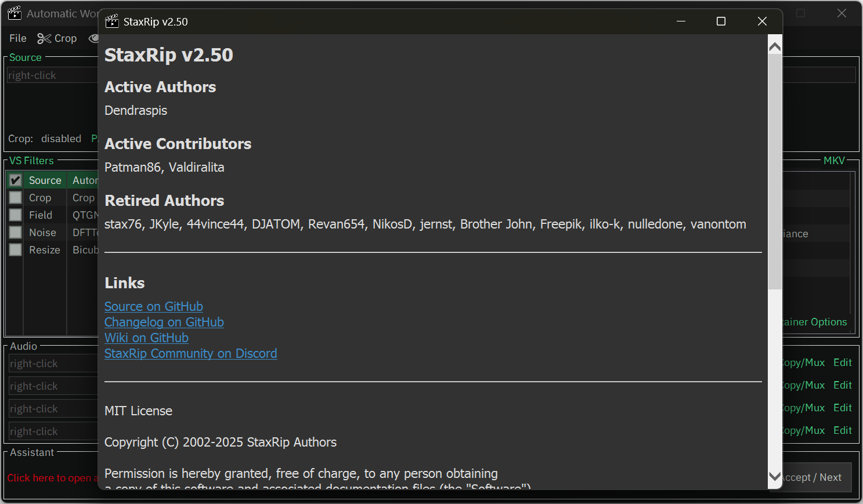Click the scroll up arrow in About dialog
Image resolution: width=863 pixels, height=504 pixels.
pyautogui.click(x=775, y=47)
